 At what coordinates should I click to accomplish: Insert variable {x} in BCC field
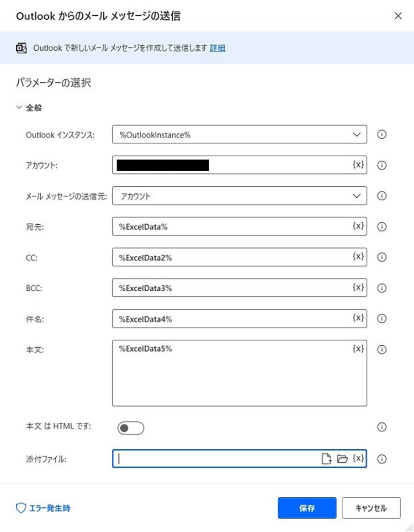click(358, 287)
